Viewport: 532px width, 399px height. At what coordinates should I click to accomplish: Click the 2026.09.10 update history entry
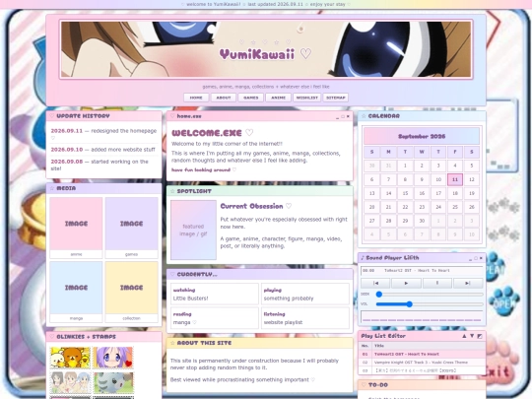[x=103, y=150]
